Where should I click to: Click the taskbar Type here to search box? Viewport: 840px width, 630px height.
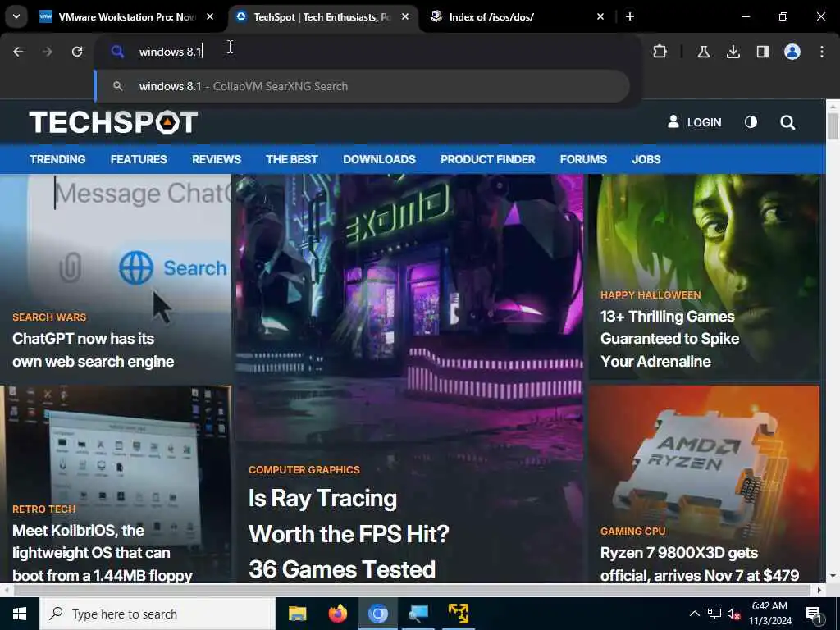[x=157, y=614]
